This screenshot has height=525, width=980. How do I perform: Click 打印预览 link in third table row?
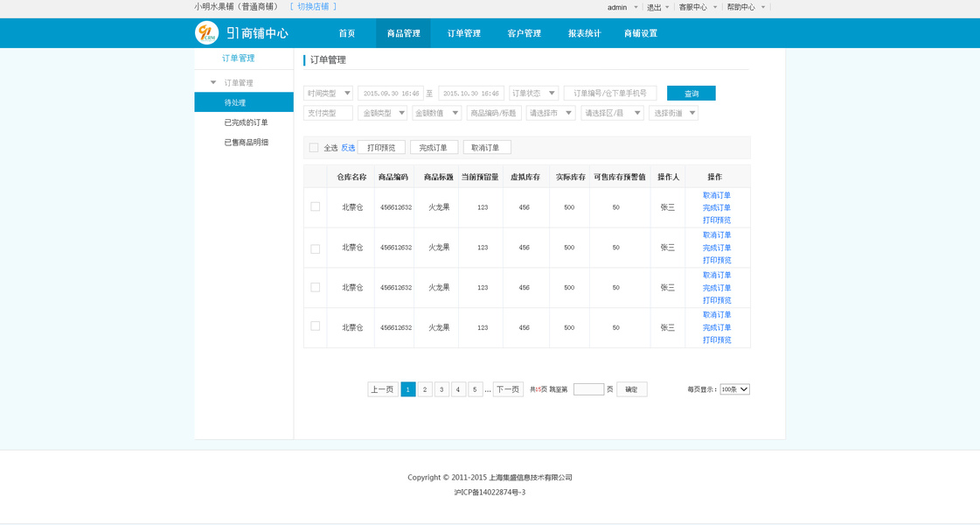tap(716, 300)
